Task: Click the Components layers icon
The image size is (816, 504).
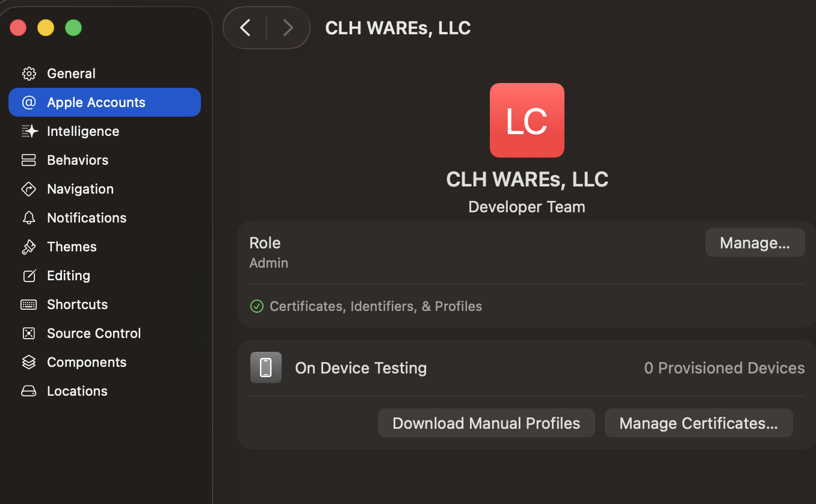Action: click(29, 362)
